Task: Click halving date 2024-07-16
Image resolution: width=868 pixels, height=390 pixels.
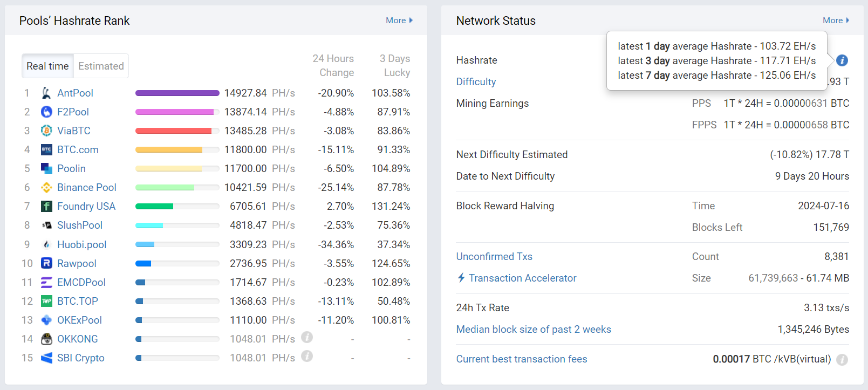Action: coord(823,206)
